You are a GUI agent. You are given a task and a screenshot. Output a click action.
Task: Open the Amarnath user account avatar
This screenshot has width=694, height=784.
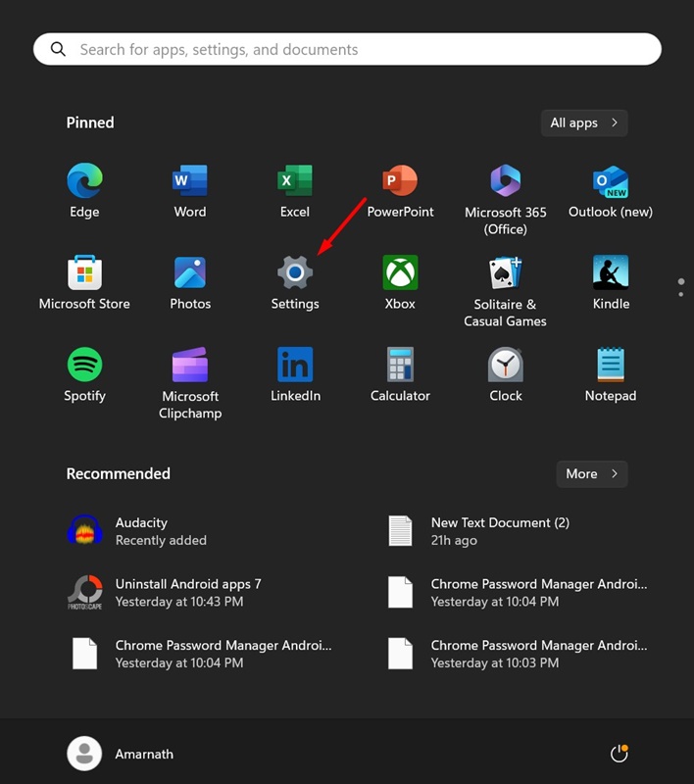(84, 754)
